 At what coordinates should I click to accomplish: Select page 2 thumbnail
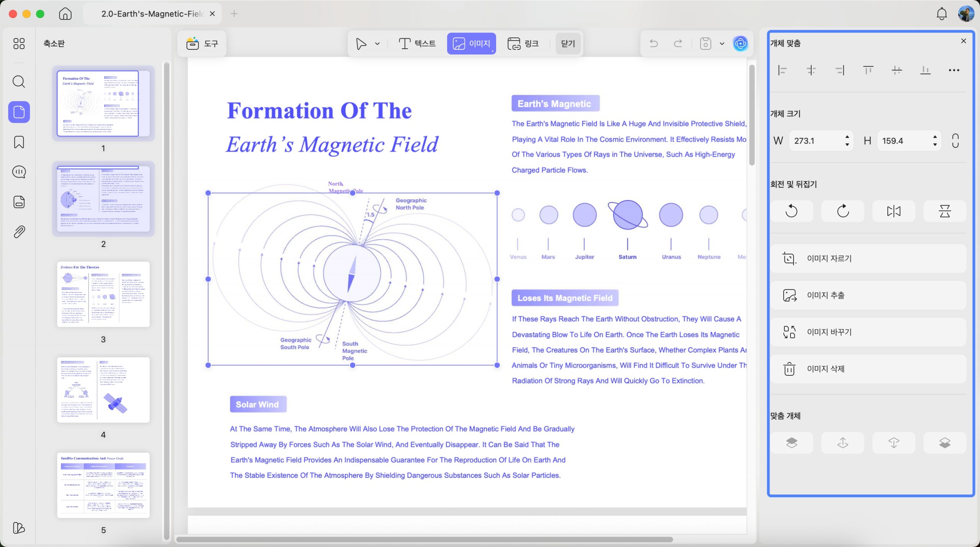click(x=103, y=199)
